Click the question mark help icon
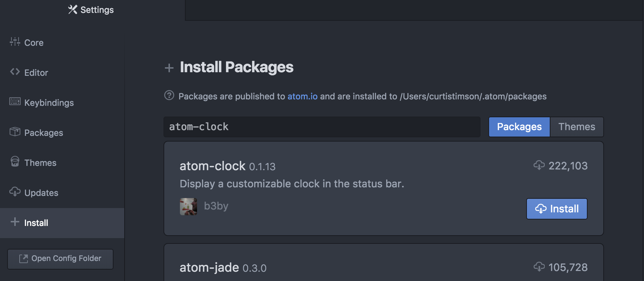Viewport: 644px width, 281px height. [169, 95]
